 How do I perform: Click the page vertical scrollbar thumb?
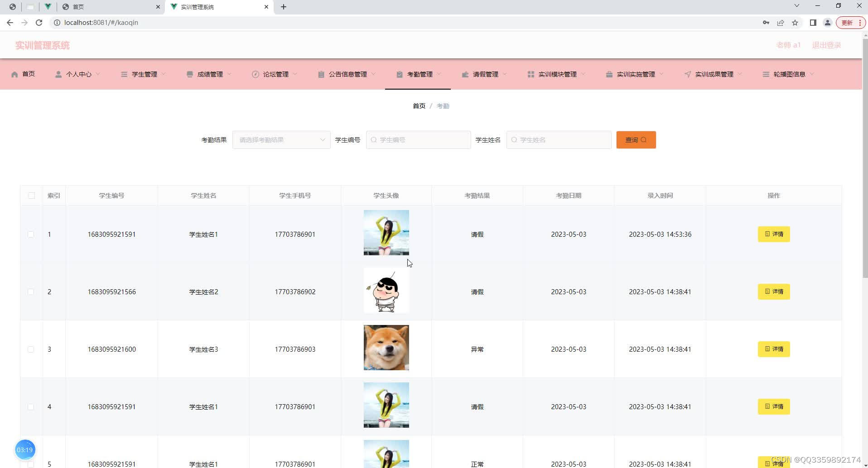tap(865, 158)
